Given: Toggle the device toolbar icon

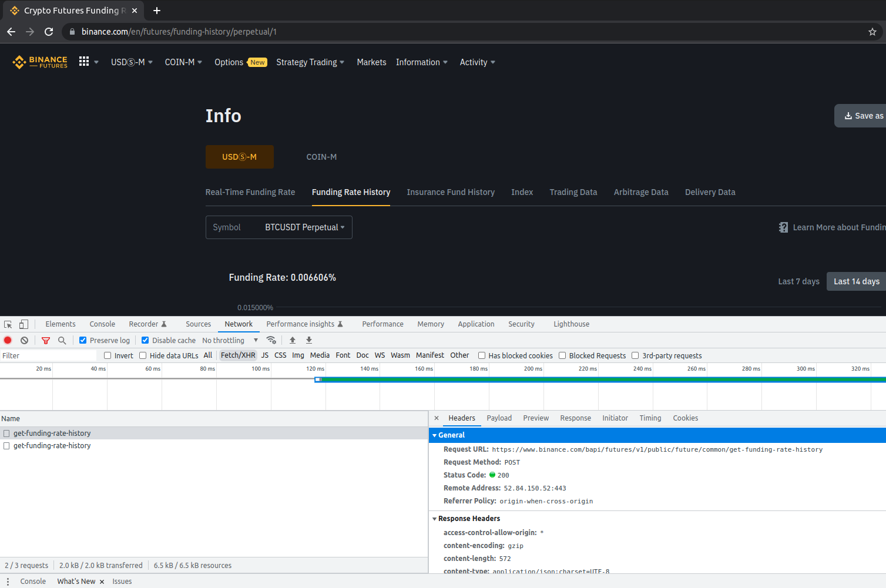Looking at the screenshot, I should pos(24,324).
